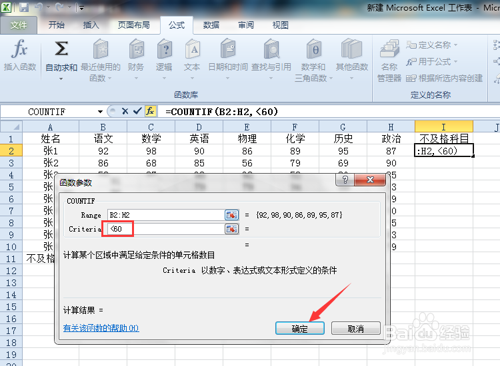Expand Lookup and Reference dropdown arrow
The image size is (500, 366).
coord(271,78)
